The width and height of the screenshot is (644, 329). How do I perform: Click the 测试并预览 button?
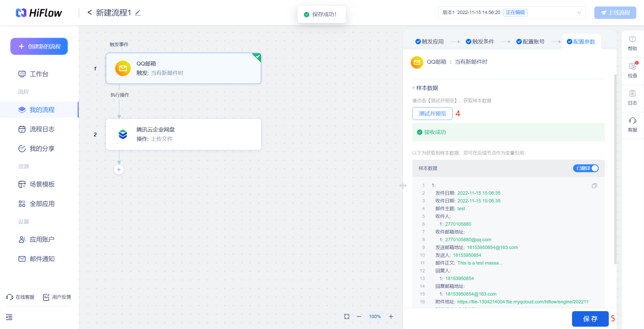click(433, 114)
